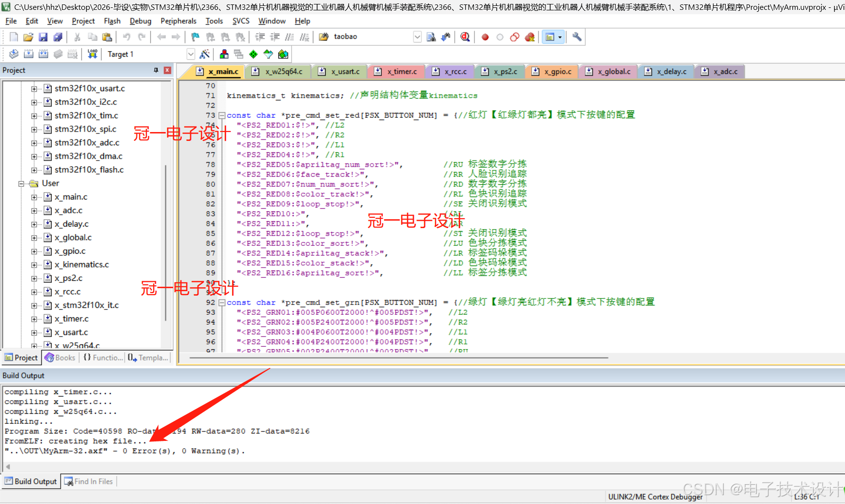Open the taobao search text dropdown
The image size is (845, 504).
coord(417,37)
